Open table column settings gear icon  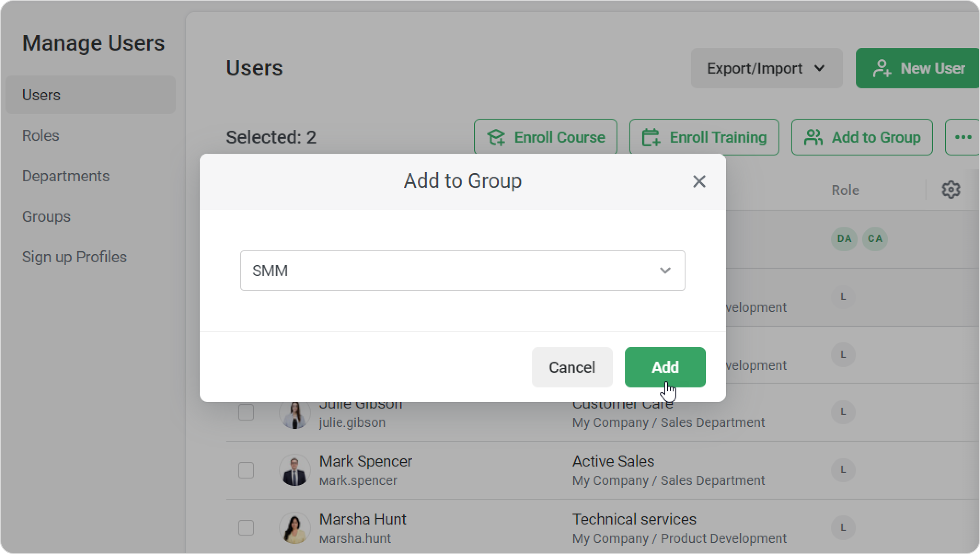tap(951, 190)
